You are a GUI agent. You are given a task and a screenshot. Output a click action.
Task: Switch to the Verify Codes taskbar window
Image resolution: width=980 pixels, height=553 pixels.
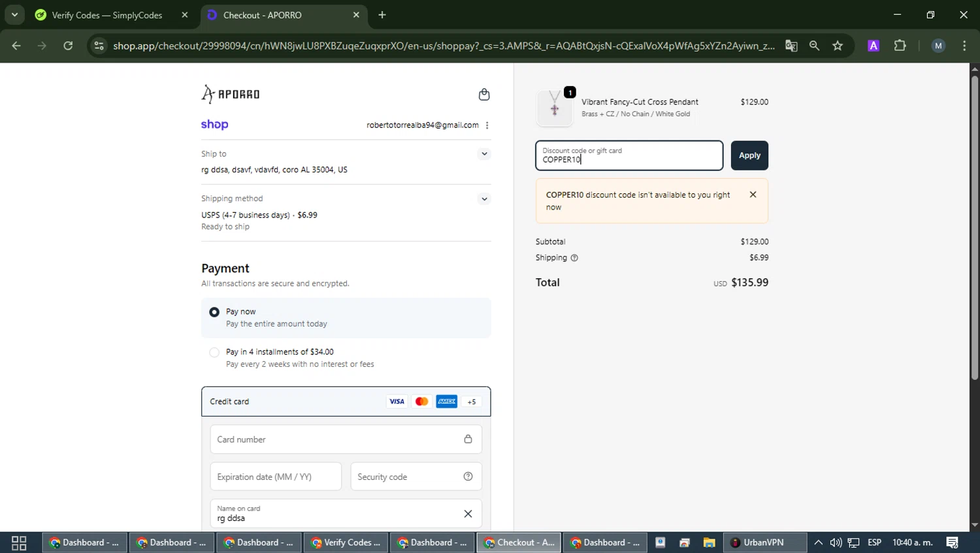pos(346,543)
